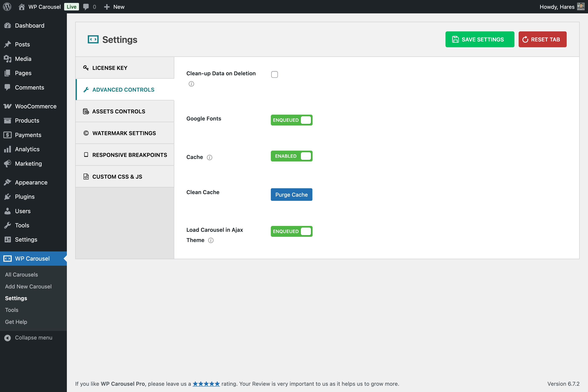Open Custom CSS & JS tab
Image resolution: width=588 pixels, height=392 pixels.
point(125,177)
